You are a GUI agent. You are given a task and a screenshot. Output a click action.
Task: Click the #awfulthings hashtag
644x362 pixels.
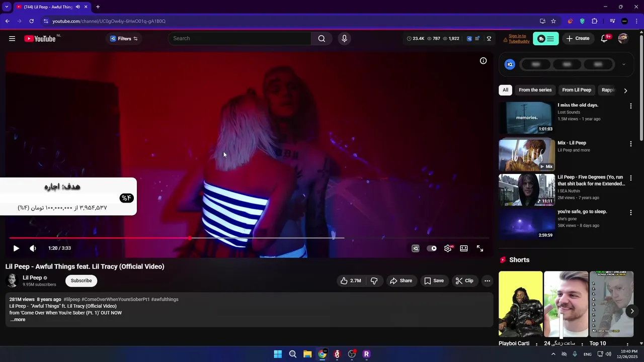click(165, 300)
